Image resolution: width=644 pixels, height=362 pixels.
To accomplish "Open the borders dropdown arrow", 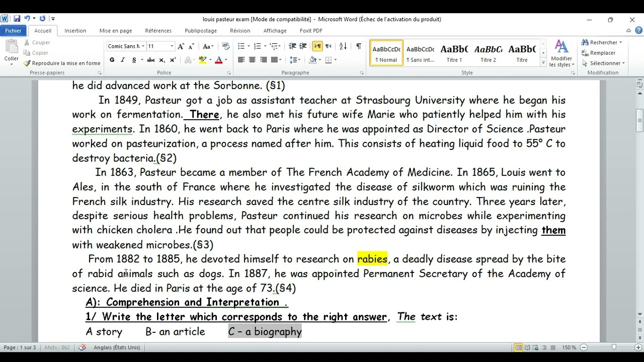I will [336, 60].
